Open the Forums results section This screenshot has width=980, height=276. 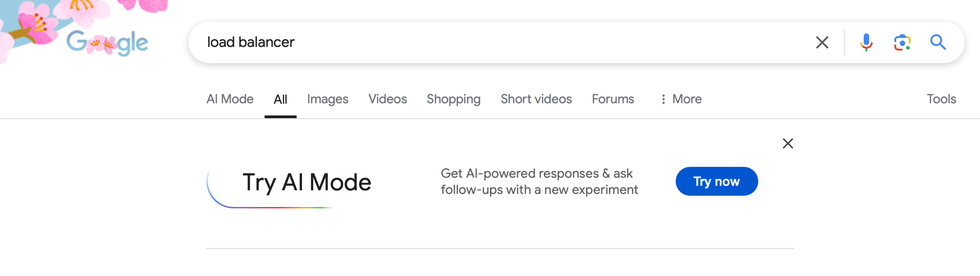(x=613, y=99)
